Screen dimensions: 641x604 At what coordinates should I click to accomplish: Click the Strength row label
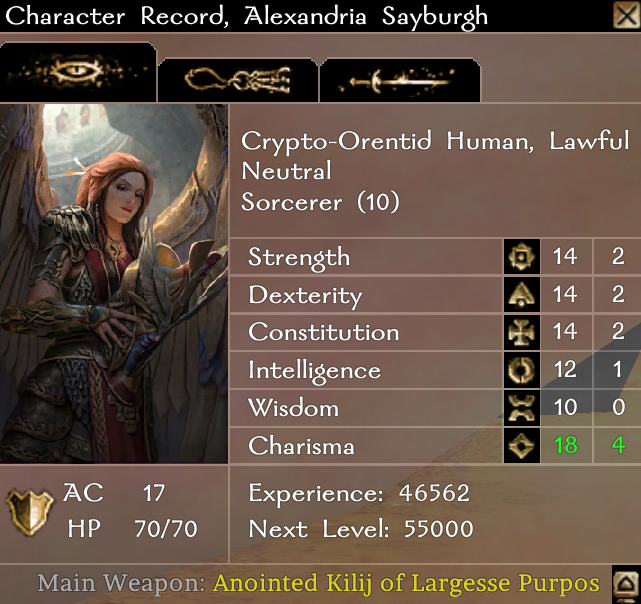[299, 258]
